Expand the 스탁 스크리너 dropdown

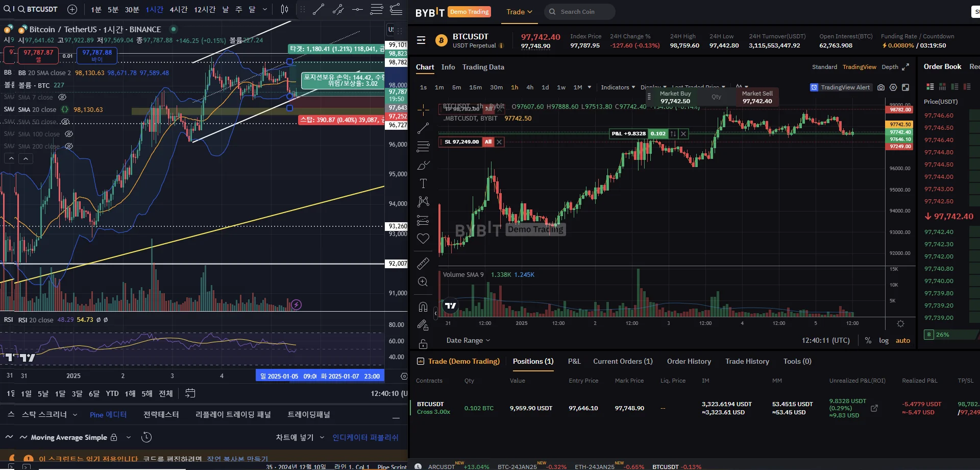pyautogui.click(x=75, y=415)
